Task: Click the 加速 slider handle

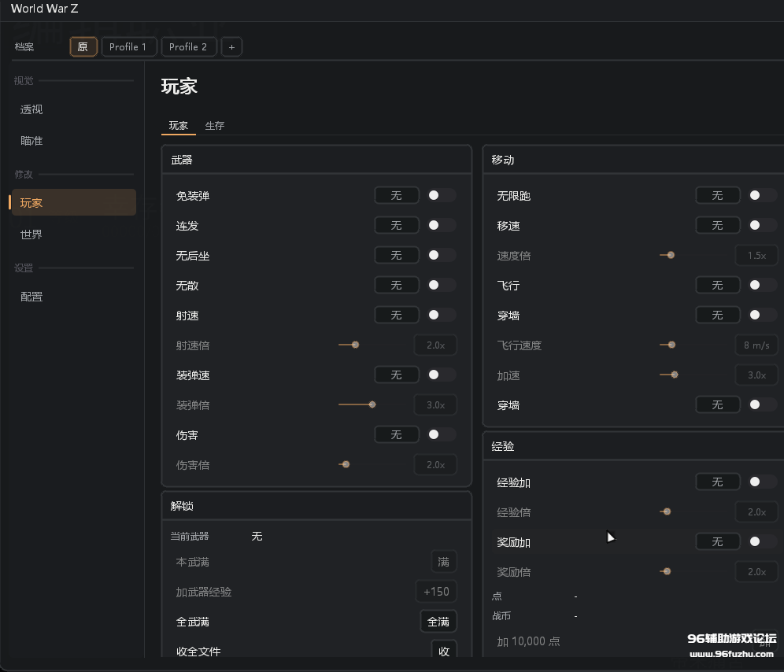Action: coord(675,375)
